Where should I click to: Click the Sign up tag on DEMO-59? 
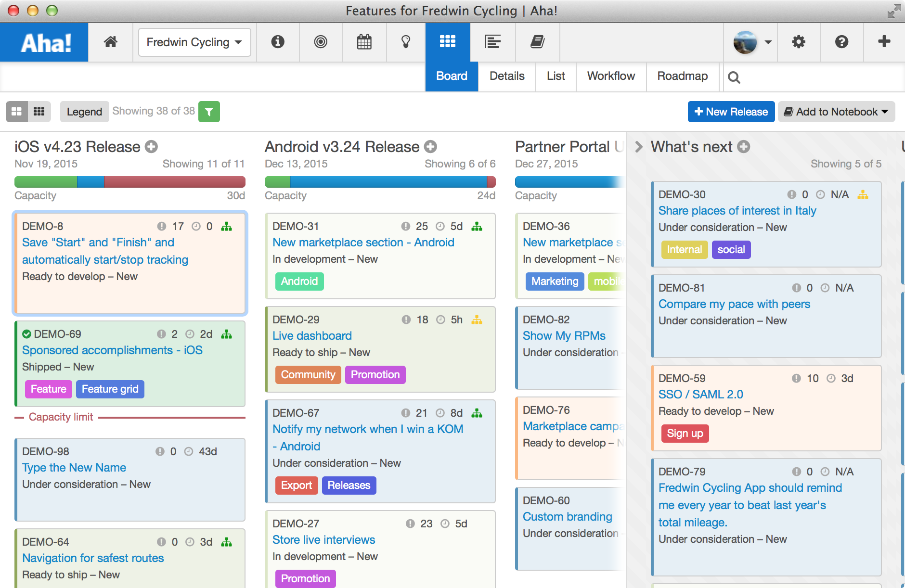[685, 434]
